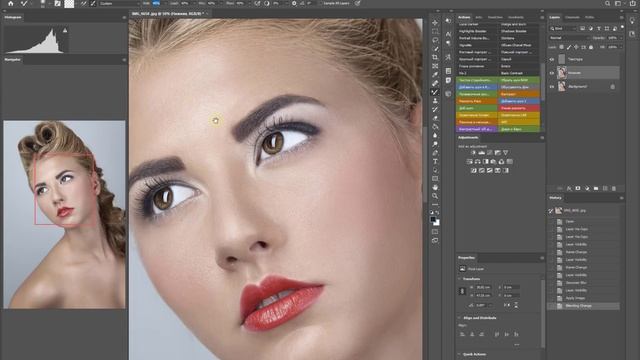
Task: Add an Invert adjustment
Action: 473,170
